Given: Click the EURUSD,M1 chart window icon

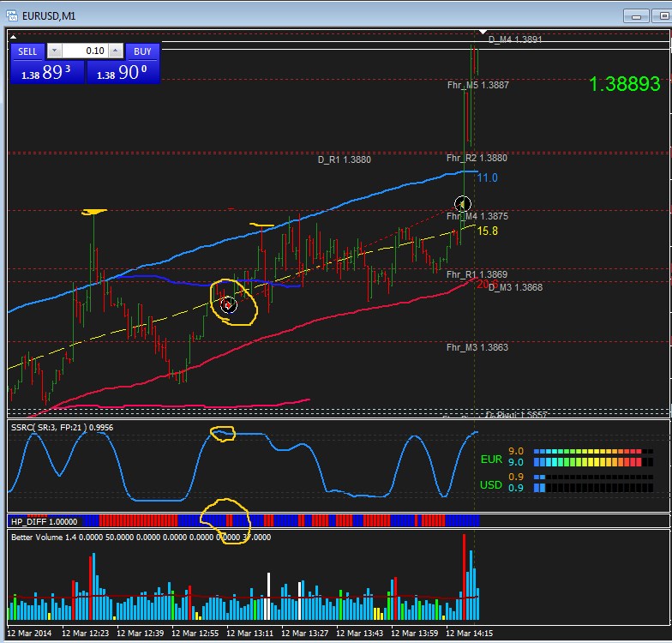Looking at the screenshot, I should [12, 15].
